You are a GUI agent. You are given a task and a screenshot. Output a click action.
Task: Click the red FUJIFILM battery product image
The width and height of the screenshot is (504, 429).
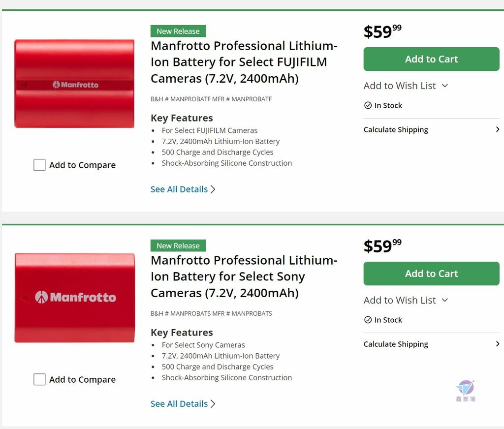(74, 84)
